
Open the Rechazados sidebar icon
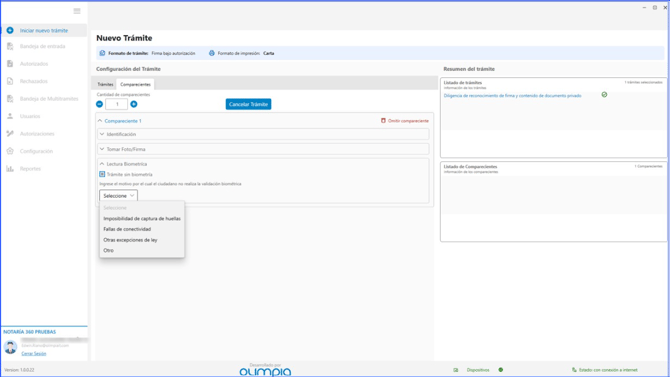point(10,81)
